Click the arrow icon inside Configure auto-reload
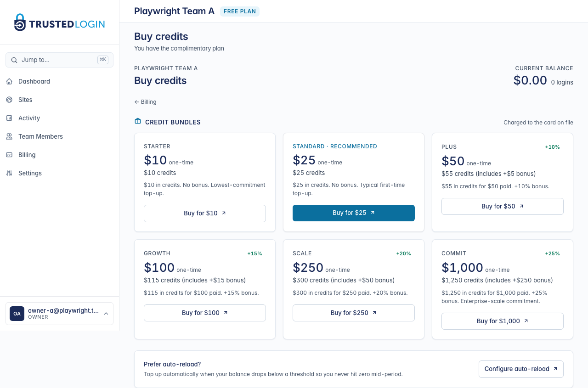This screenshot has height=388, width=588. tap(554, 368)
